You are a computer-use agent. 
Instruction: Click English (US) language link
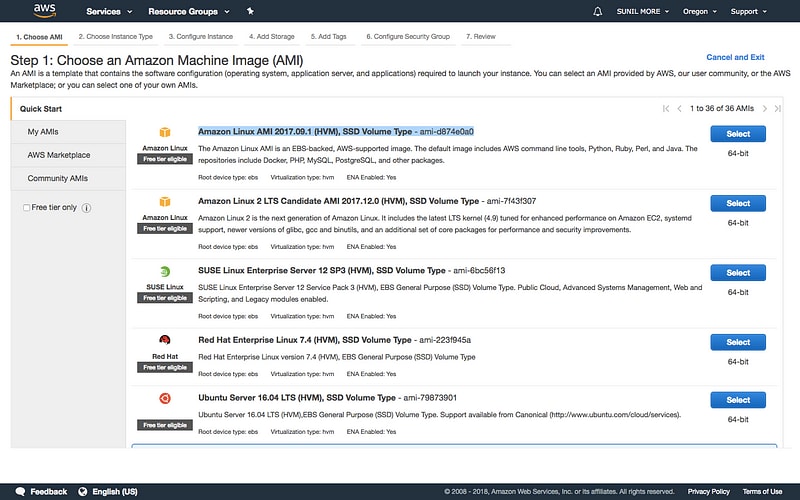[x=115, y=492]
